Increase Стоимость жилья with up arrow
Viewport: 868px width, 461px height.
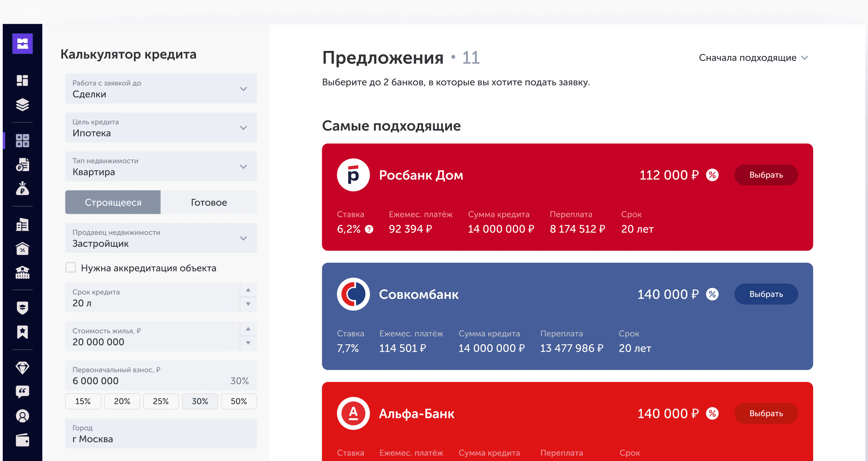tap(248, 329)
